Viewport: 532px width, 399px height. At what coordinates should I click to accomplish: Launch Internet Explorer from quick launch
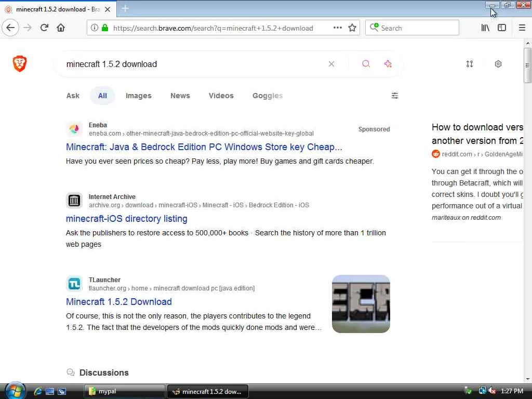[x=38, y=391]
